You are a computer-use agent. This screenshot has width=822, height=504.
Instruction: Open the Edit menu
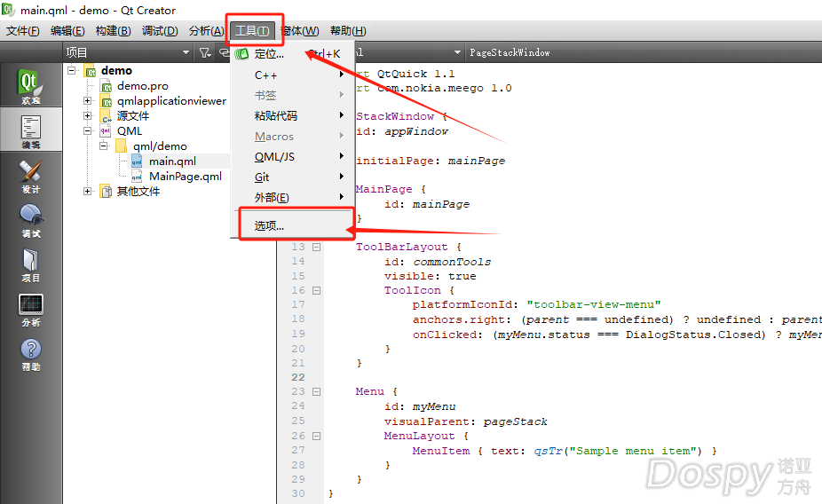coord(67,31)
